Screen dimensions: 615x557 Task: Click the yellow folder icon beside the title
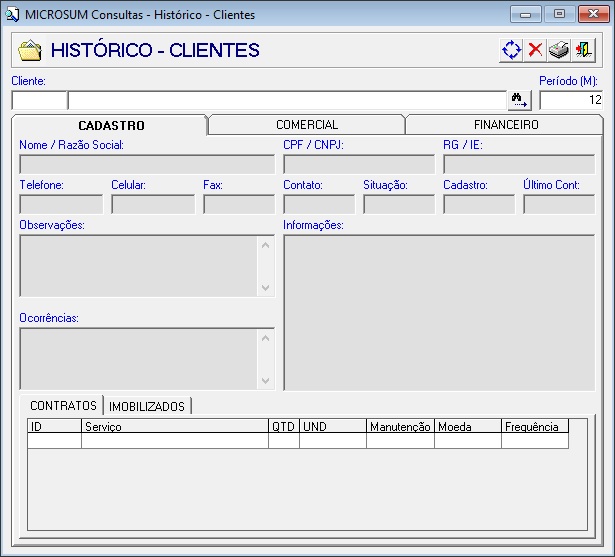pyautogui.click(x=30, y=51)
